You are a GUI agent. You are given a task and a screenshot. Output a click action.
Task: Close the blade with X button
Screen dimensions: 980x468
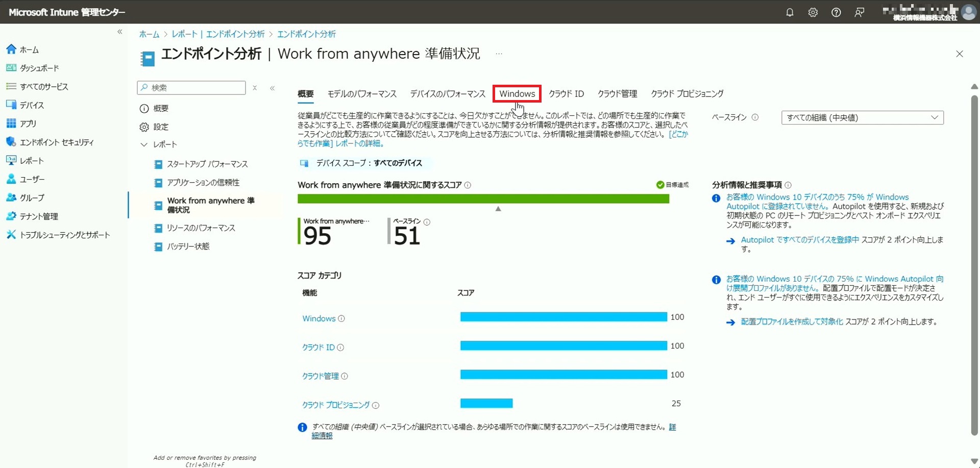tap(960, 54)
